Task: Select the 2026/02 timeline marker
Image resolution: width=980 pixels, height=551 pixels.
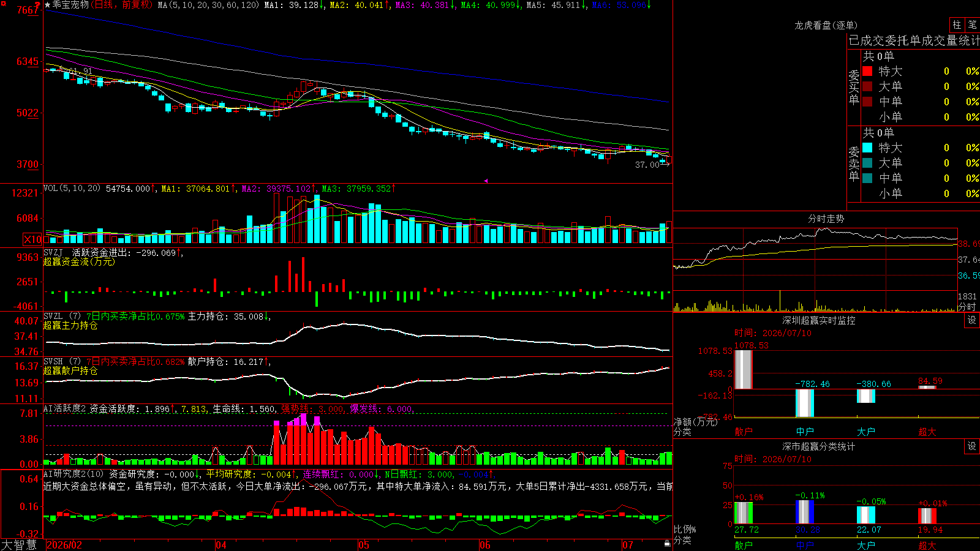Action: coord(64,545)
